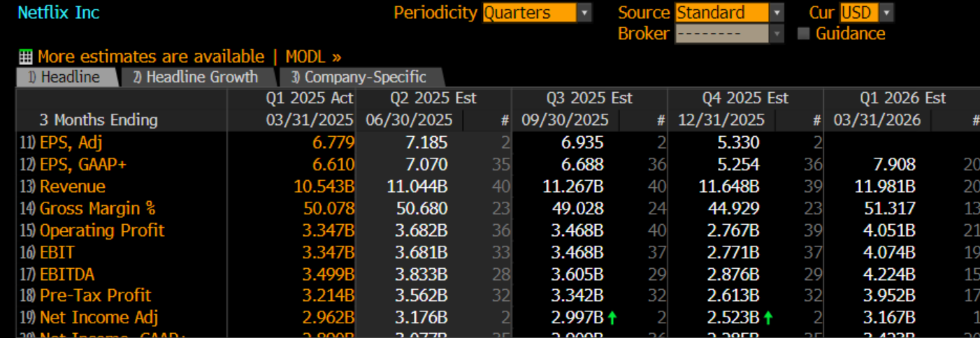Click Q3 2025 EPS Adj estimate 6.935
The width and height of the screenshot is (980, 338).
pyautogui.click(x=582, y=143)
